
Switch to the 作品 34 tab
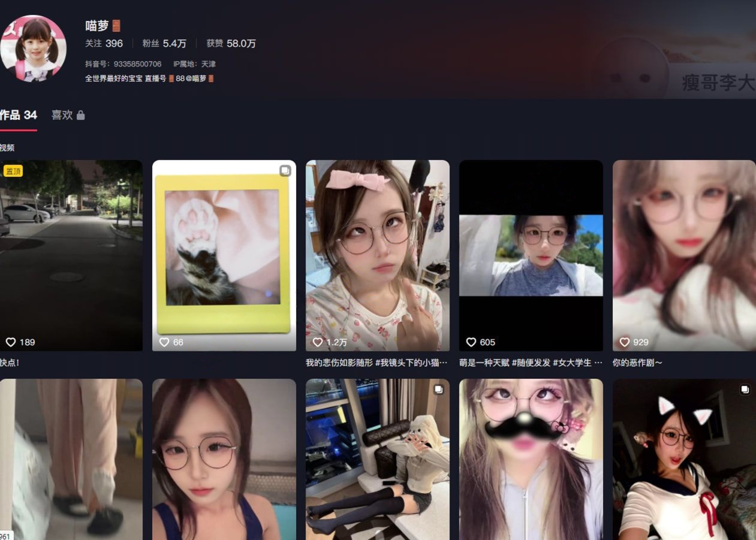18,115
